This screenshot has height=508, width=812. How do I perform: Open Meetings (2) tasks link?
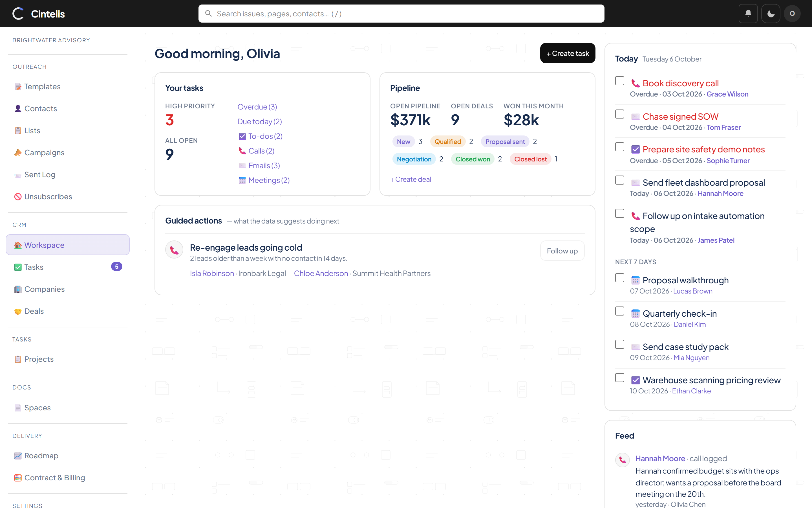click(264, 180)
